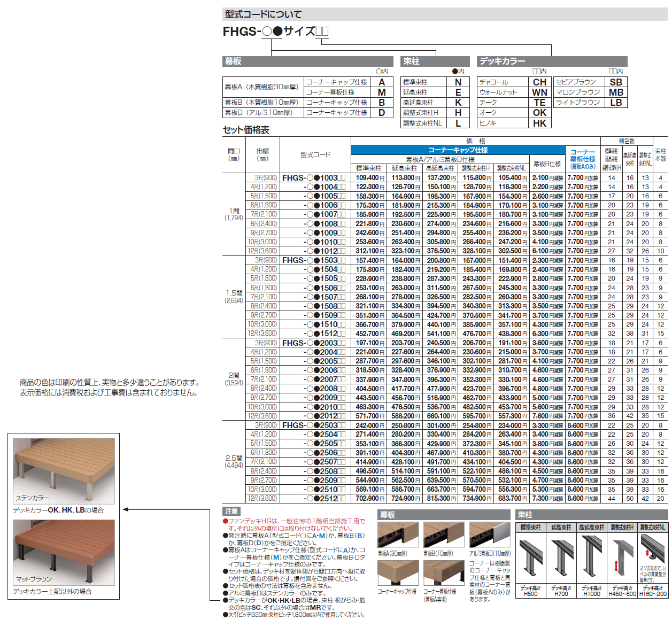Click the セット価格表 heading
Viewport: 672px width, 620px height.
coord(246,130)
